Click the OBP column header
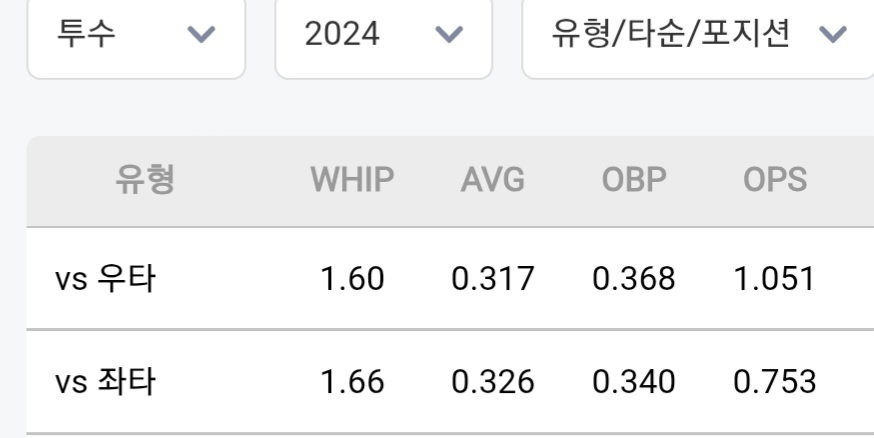Viewport: 874px width, 438px height. [x=634, y=179]
